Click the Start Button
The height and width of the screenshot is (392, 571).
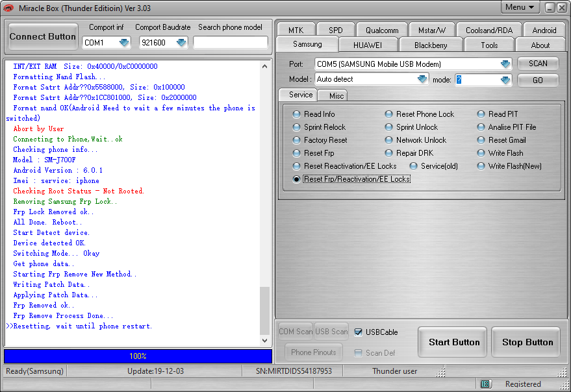(452, 342)
